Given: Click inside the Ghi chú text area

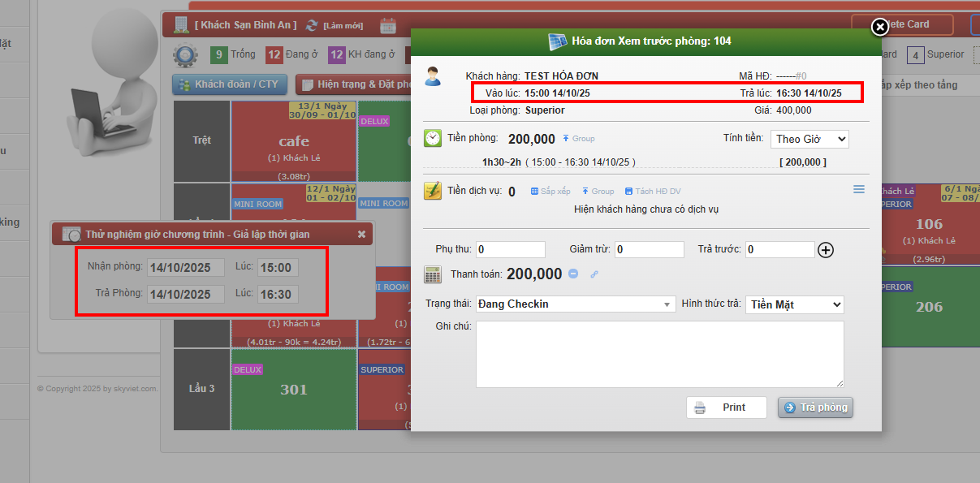Looking at the screenshot, I should tap(659, 354).
